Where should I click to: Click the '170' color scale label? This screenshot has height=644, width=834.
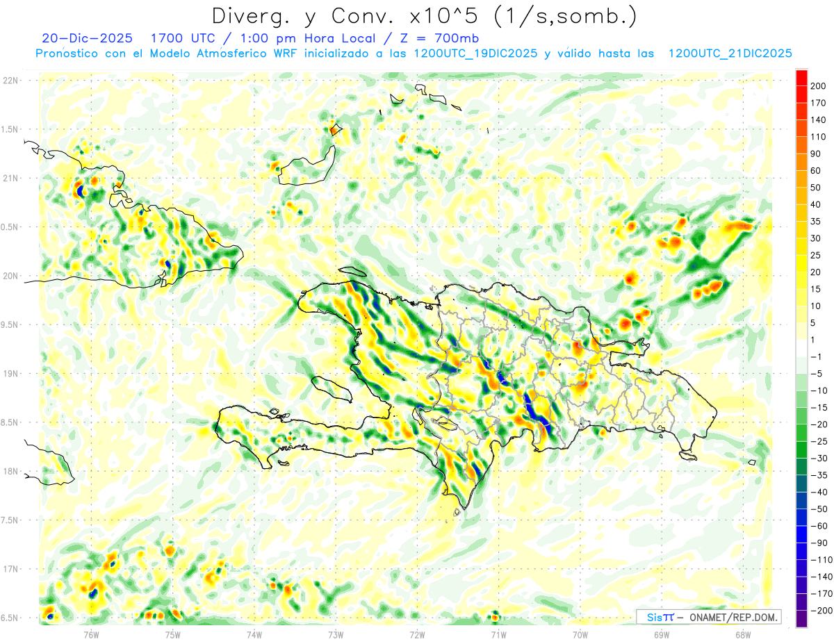(x=819, y=103)
